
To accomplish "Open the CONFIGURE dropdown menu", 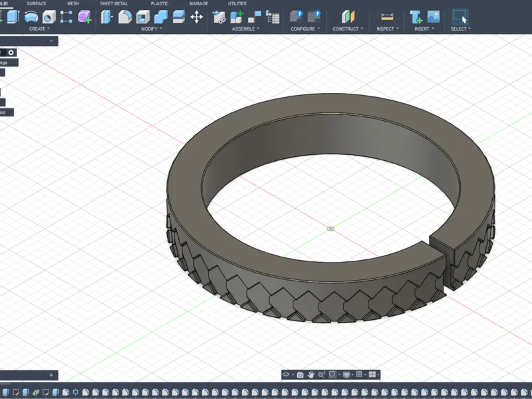I will coord(305,29).
